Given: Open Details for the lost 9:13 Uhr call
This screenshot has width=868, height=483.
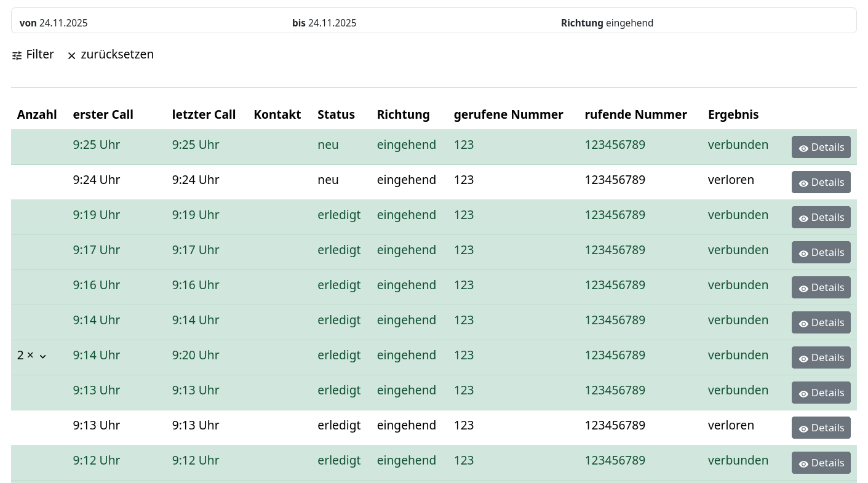Looking at the screenshot, I should [x=821, y=428].
